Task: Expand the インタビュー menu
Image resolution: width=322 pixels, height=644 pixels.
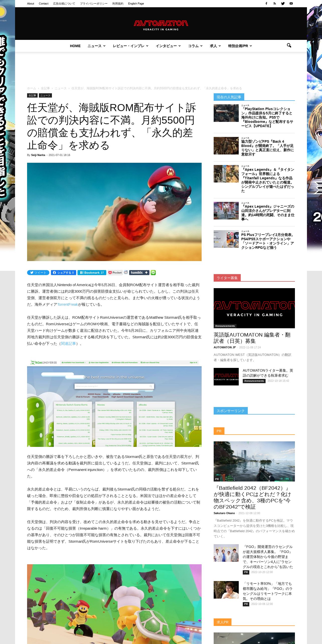Action: point(168,46)
